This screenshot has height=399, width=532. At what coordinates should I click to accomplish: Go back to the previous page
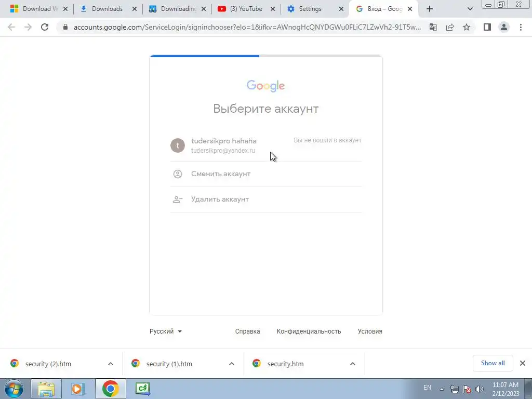(11, 27)
